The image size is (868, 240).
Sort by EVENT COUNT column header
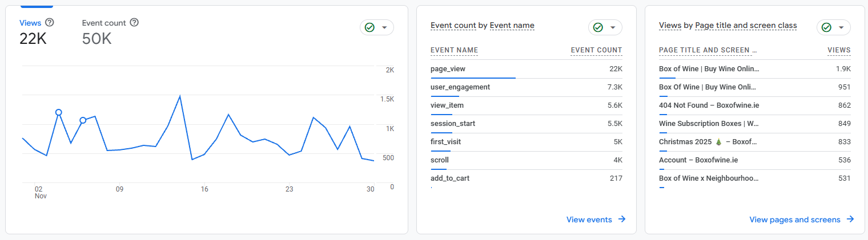[x=597, y=50]
